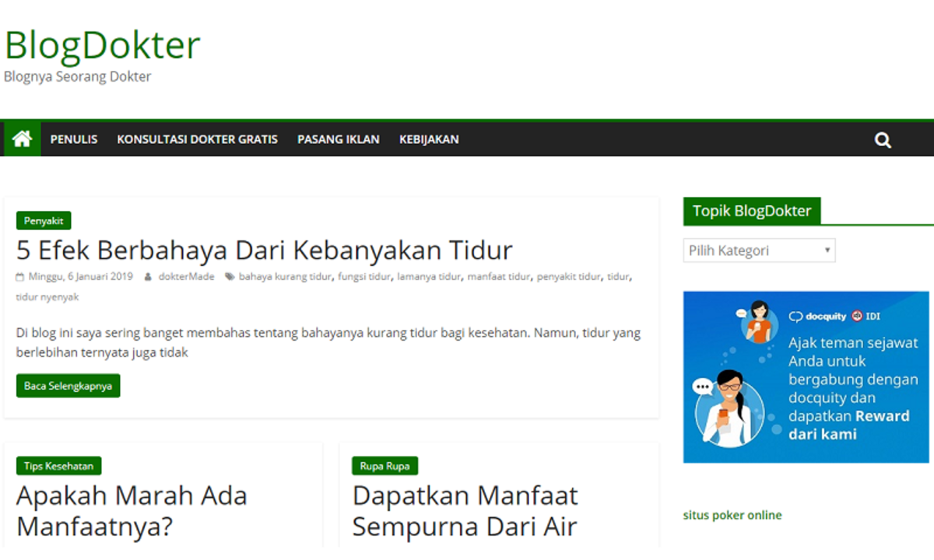Open article 5 Efek Berbahaya Dari Kebanyakan Tidur

[265, 250]
